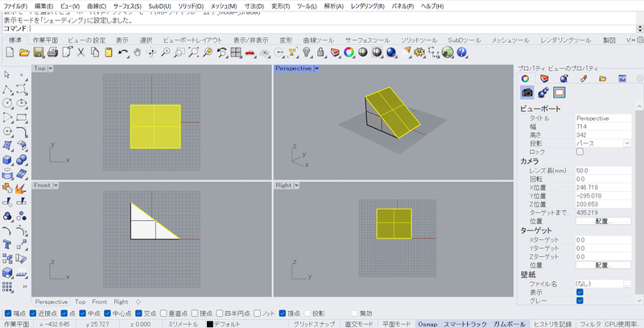Toggle the 交点 osnap checkbox
This screenshot has width=644, height=328.
coord(138,313)
